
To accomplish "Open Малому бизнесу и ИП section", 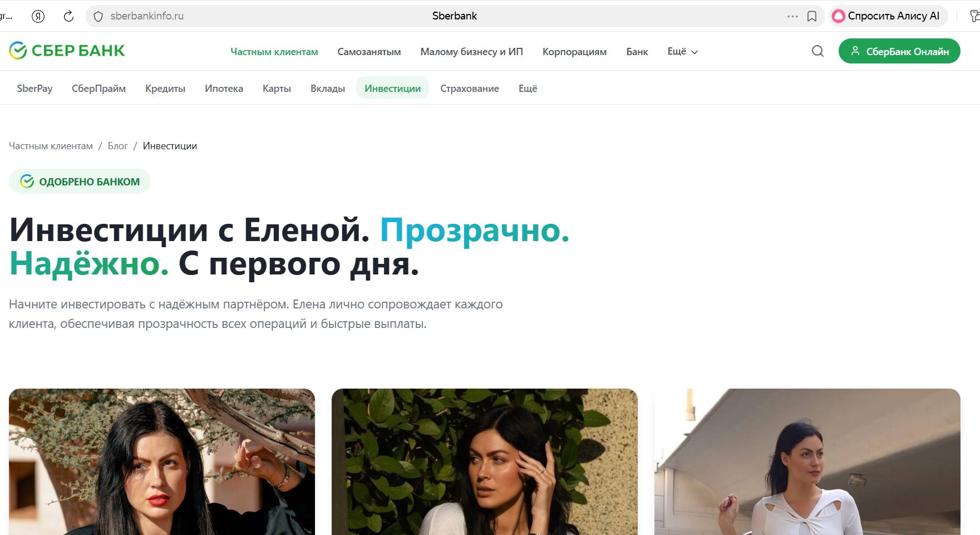I will (471, 52).
